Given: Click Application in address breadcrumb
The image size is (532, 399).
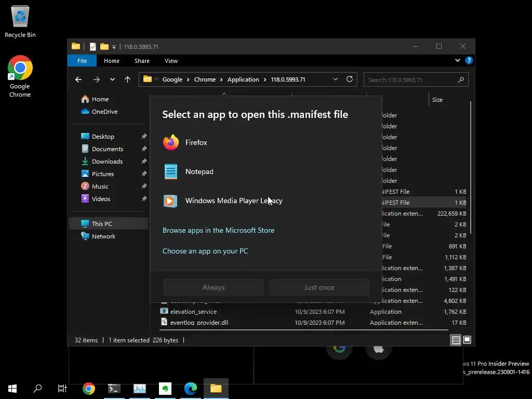Looking at the screenshot, I should click(x=243, y=79).
